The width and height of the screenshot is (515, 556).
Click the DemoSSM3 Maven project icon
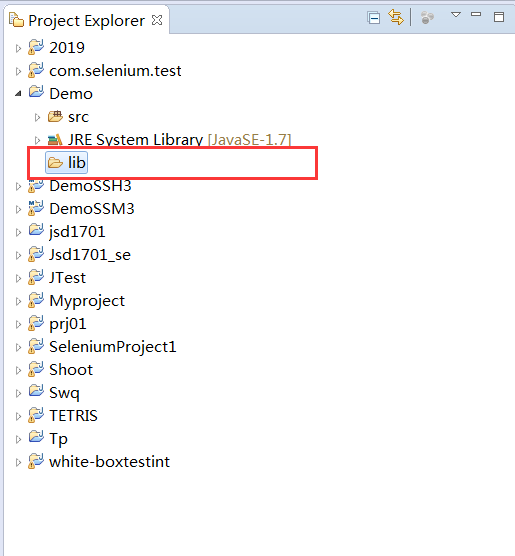pyautogui.click(x=36, y=208)
